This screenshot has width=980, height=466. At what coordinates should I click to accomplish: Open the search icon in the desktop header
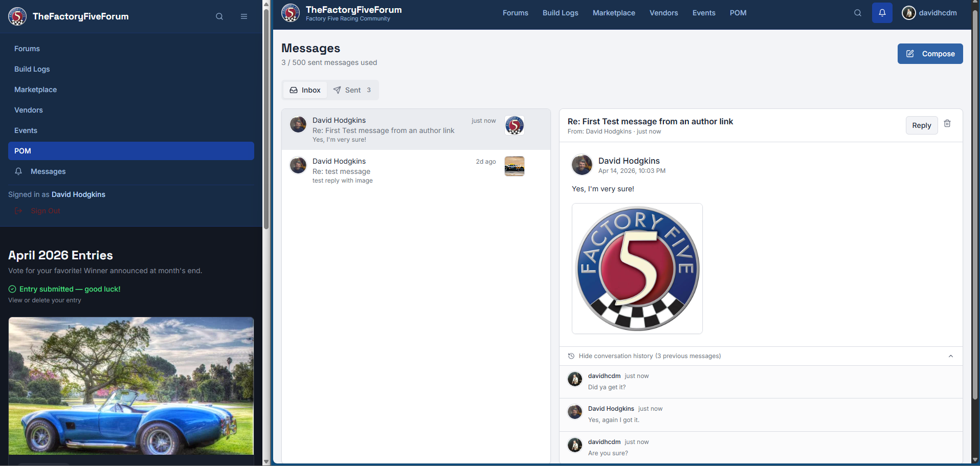coord(858,13)
